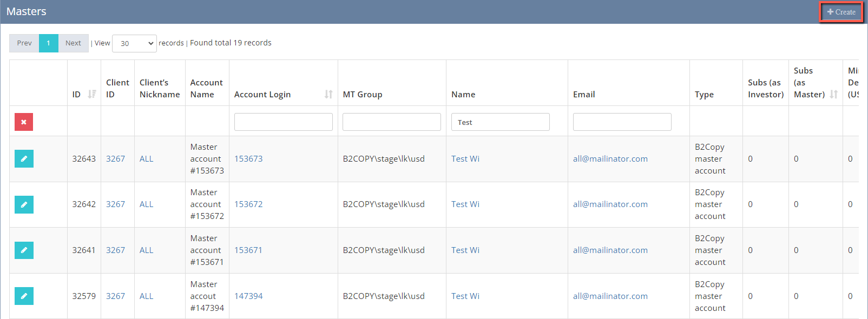Click Found total 19 records text

[x=231, y=43]
